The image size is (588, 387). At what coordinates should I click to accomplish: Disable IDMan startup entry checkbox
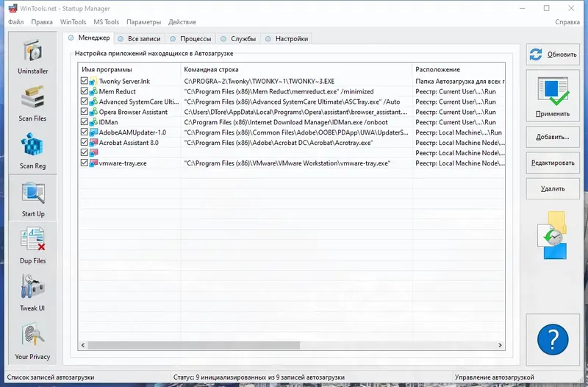tap(85, 121)
